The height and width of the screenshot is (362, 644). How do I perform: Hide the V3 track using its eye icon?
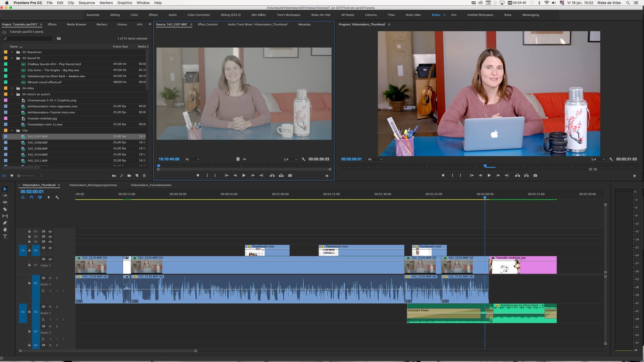coord(50,242)
